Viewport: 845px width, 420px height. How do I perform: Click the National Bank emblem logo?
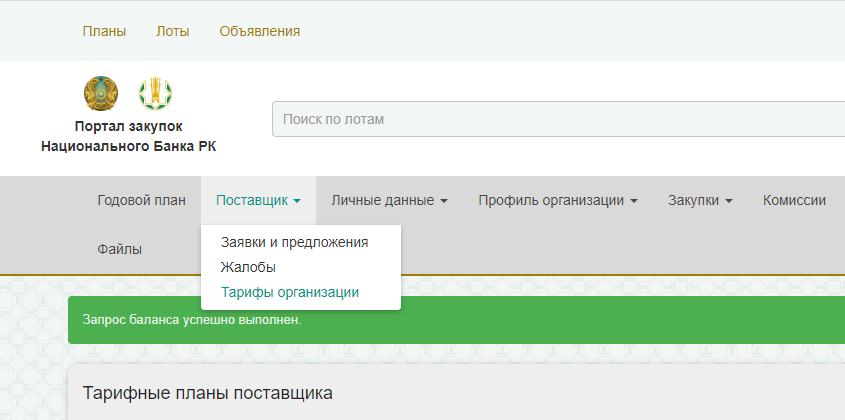155,94
